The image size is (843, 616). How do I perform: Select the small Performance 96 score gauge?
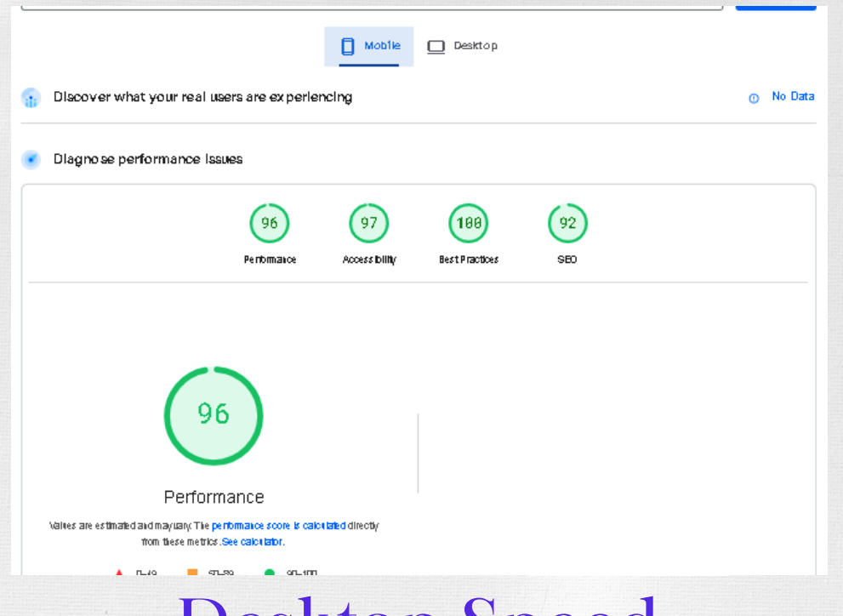(270, 224)
